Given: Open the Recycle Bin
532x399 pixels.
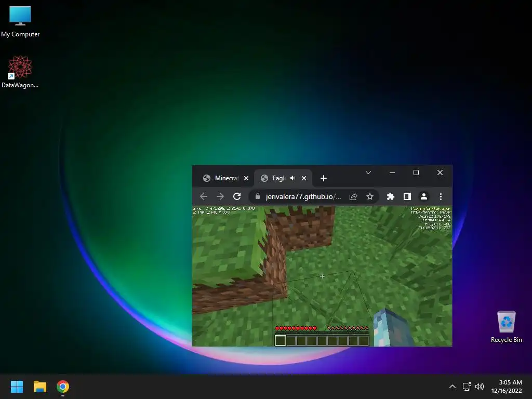Looking at the screenshot, I should tap(506, 327).
